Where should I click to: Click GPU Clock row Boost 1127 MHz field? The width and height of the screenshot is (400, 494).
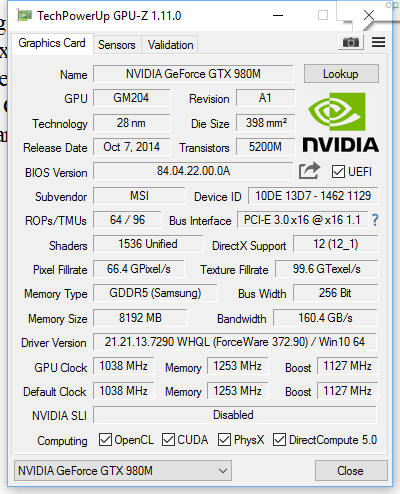coord(348,366)
